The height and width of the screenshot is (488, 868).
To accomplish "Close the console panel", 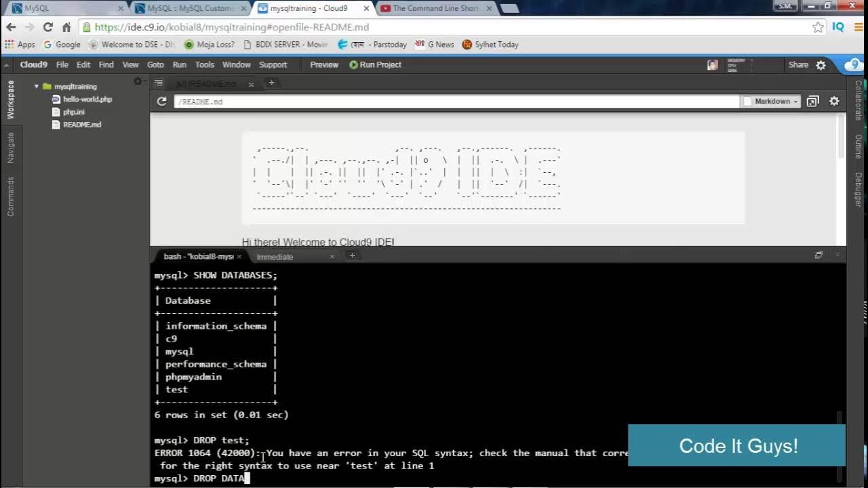I will coord(837,255).
